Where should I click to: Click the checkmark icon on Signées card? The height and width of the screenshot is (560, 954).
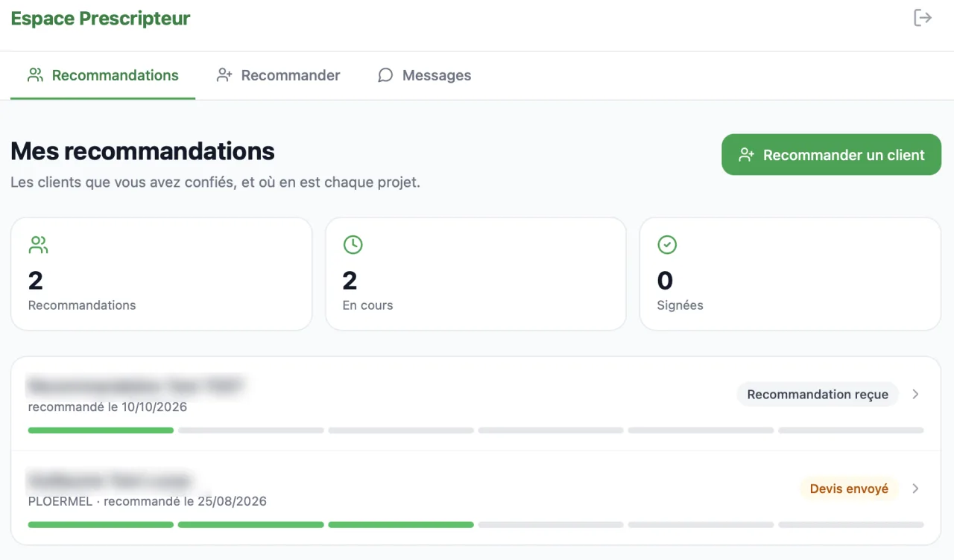(x=667, y=244)
